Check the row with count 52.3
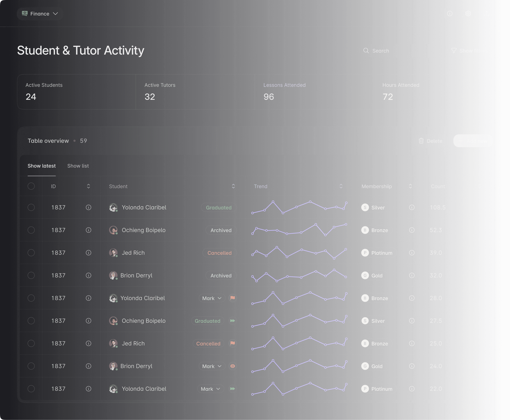This screenshot has width=510, height=420. [31, 230]
